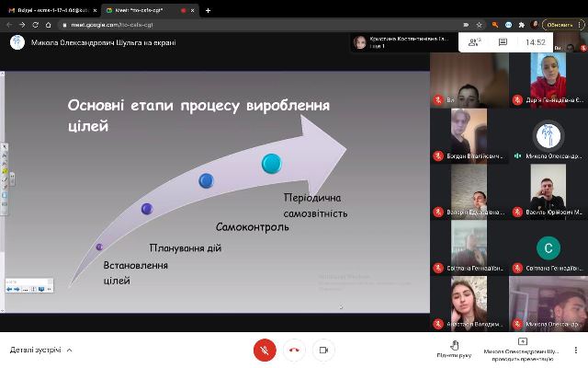Select Дар'я Геннадіївна's video tile

tap(548, 80)
